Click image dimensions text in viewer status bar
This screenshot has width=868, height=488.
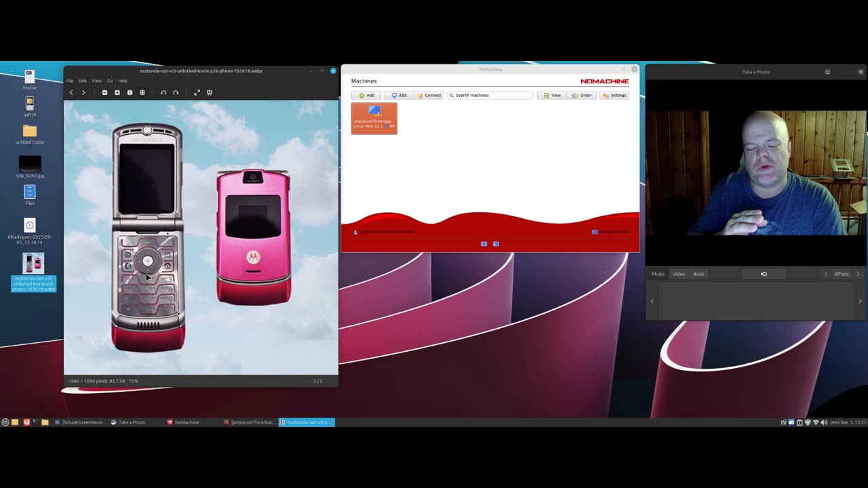[x=87, y=381]
